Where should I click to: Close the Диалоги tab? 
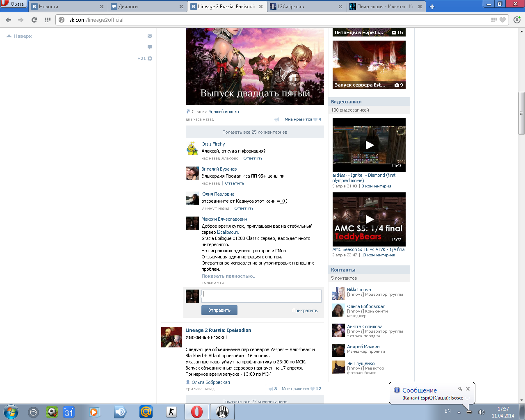click(181, 7)
